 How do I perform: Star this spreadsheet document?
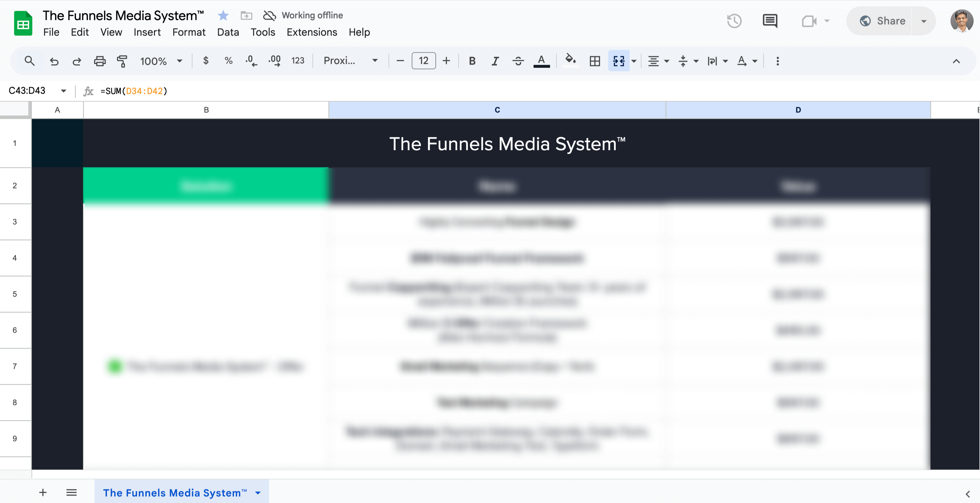click(x=223, y=16)
